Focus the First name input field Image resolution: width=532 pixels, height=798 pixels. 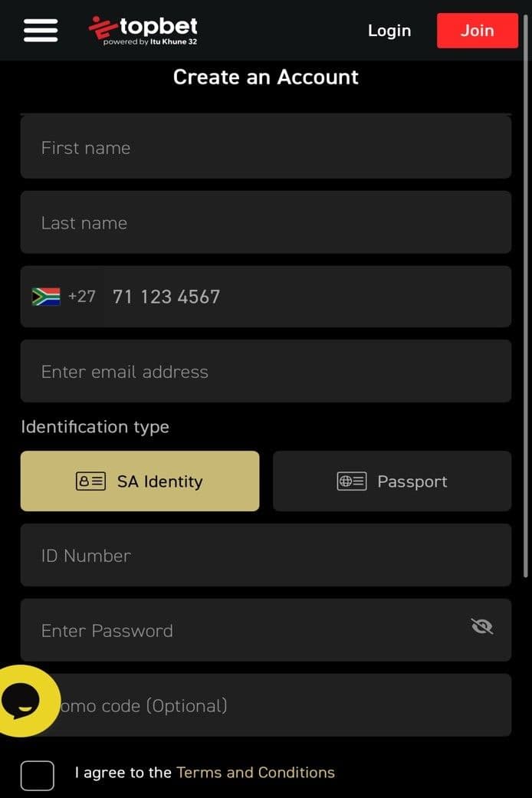[x=230, y=147]
